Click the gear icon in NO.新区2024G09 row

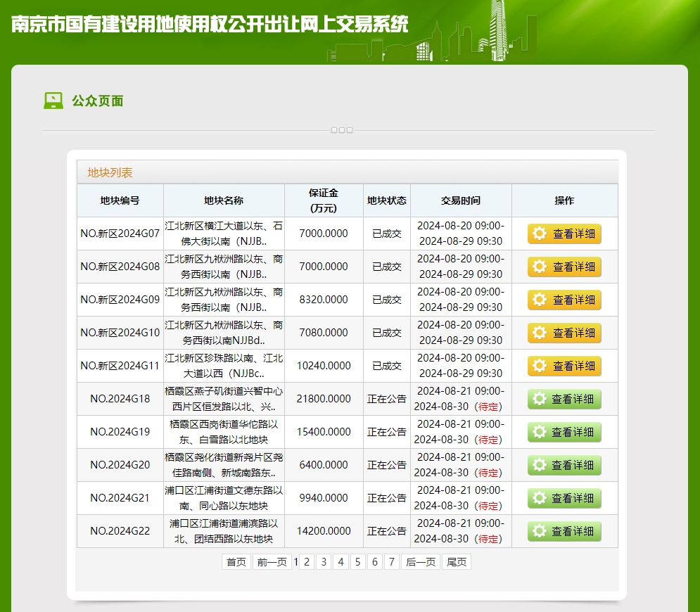540,300
